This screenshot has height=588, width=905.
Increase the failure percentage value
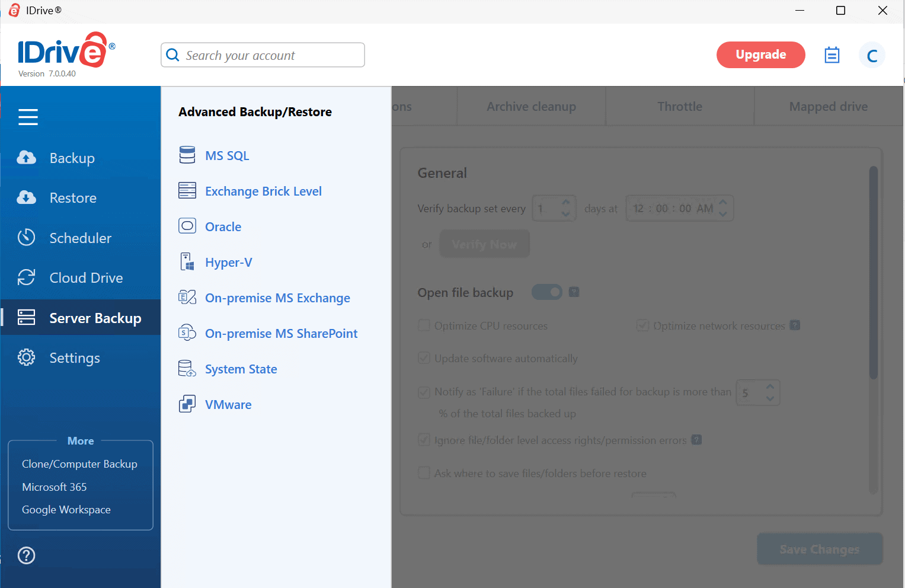click(x=770, y=386)
